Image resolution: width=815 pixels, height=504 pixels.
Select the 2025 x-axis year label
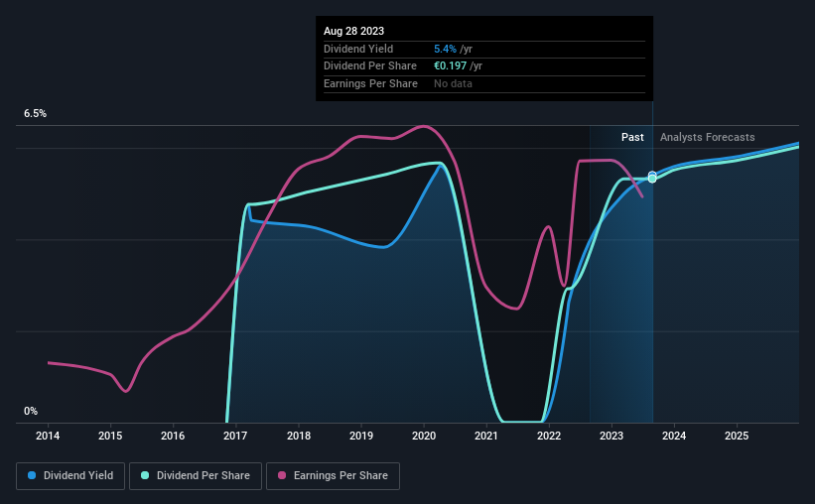[x=737, y=436]
